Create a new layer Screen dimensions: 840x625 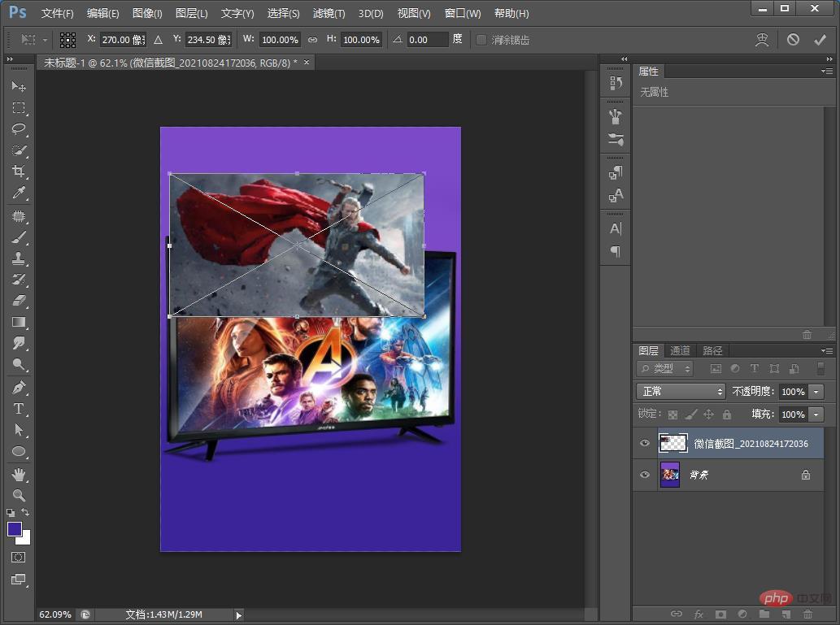[x=786, y=614]
